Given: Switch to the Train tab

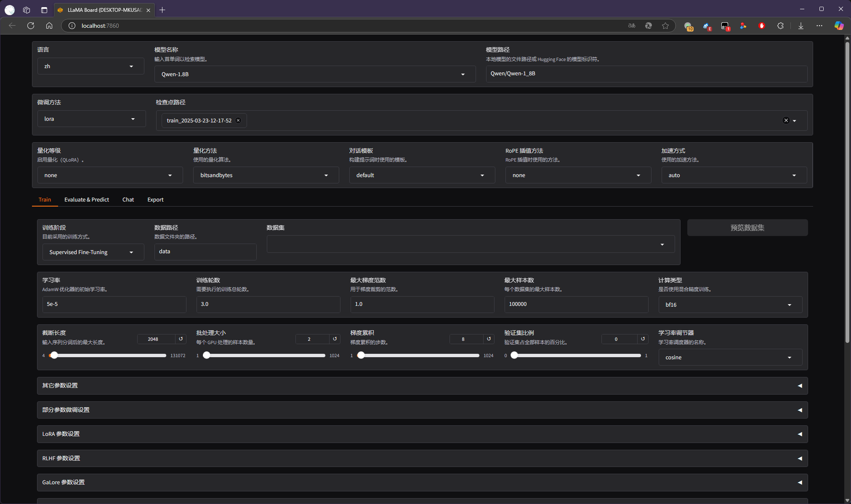Looking at the screenshot, I should point(45,199).
